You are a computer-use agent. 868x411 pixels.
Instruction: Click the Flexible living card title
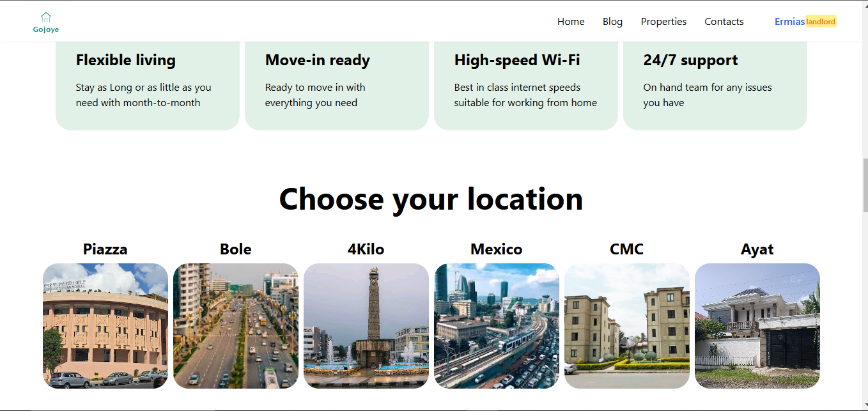coord(126,60)
